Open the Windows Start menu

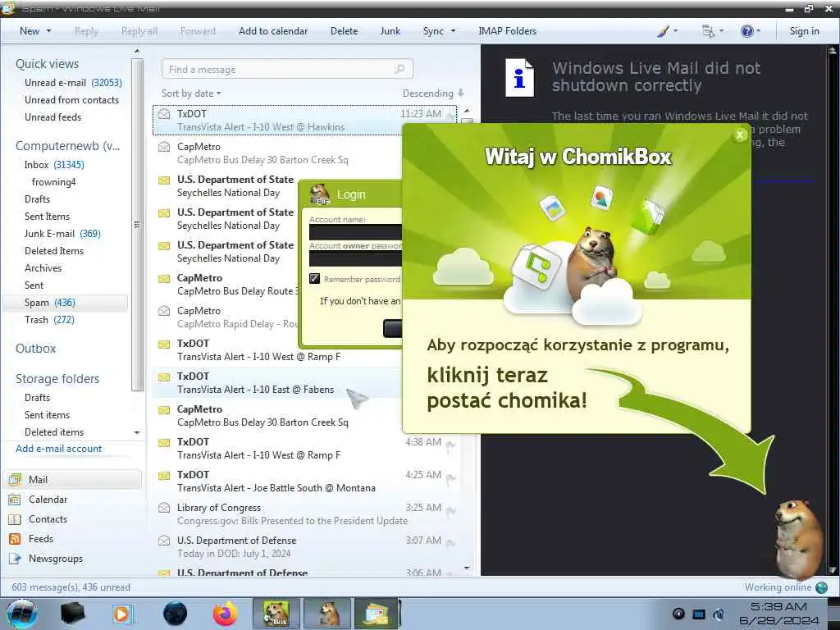(x=21, y=614)
